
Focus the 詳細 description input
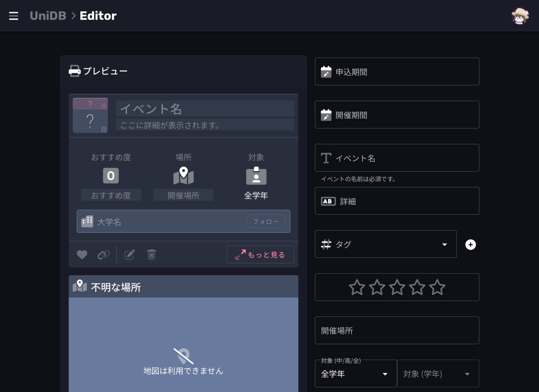[397, 201]
